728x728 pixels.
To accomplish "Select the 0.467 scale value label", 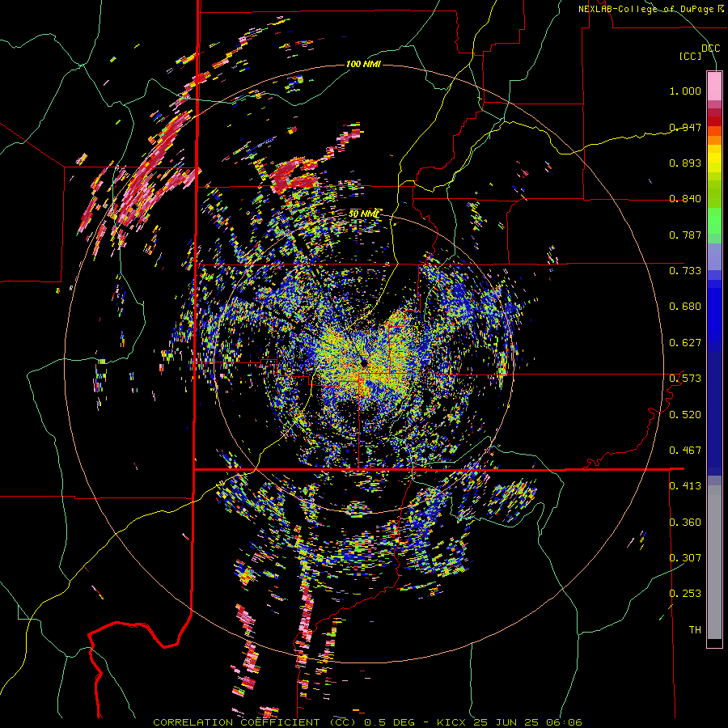I will point(685,450).
